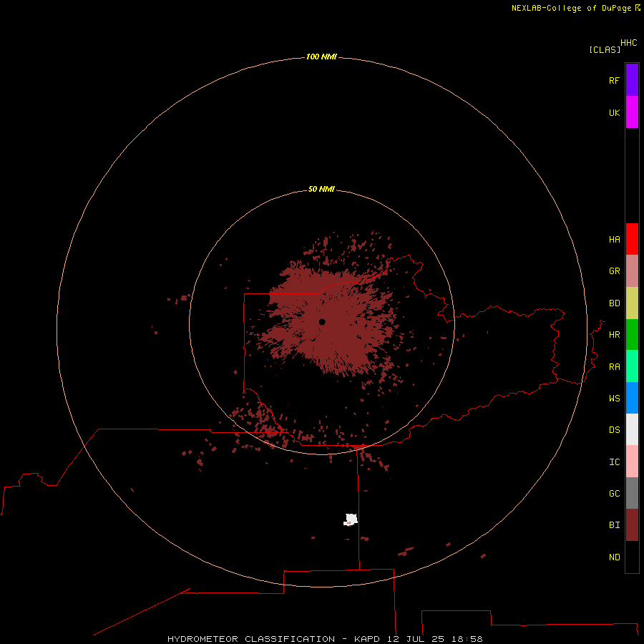Click the UK legend label
The image size is (644, 644).
point(614,112)
